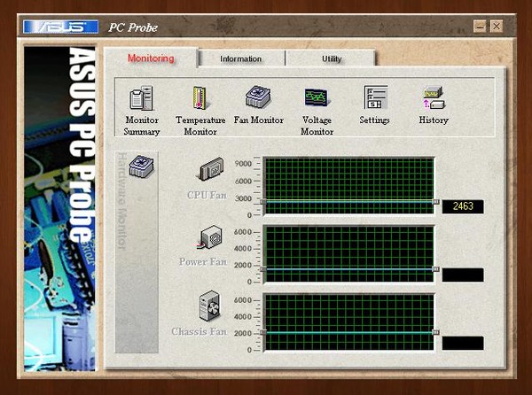
Task: Click the Power Fan supply icon
Action: [210, 236]
